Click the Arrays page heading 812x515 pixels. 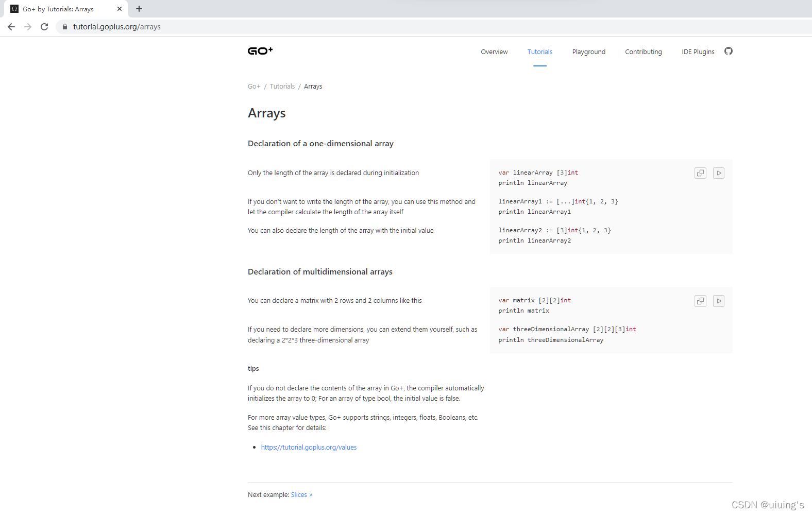tap(267, 113)
